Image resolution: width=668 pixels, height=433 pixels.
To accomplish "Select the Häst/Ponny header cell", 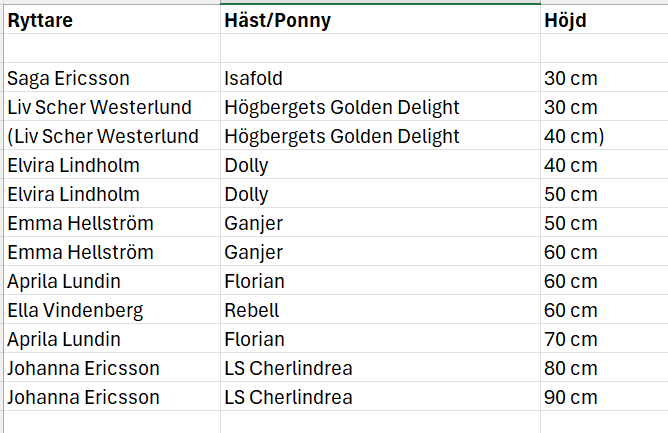I will [380, 20].
